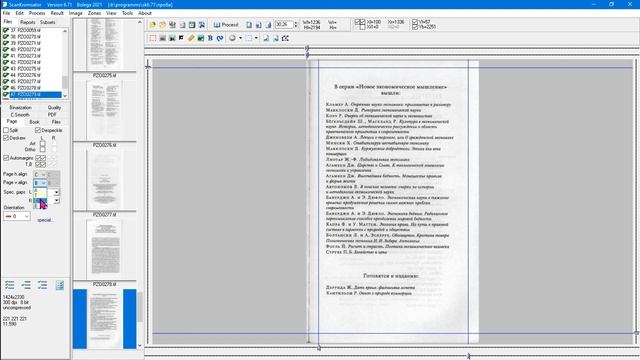
Task: Switch to the Quality tab
Action: pos(54,107)
